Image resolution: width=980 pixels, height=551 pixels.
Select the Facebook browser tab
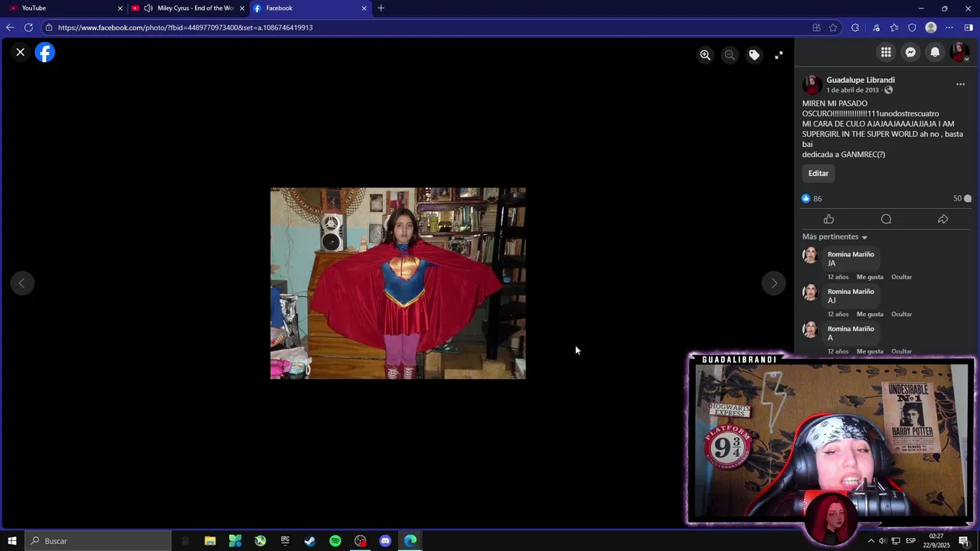pos(310,8)
